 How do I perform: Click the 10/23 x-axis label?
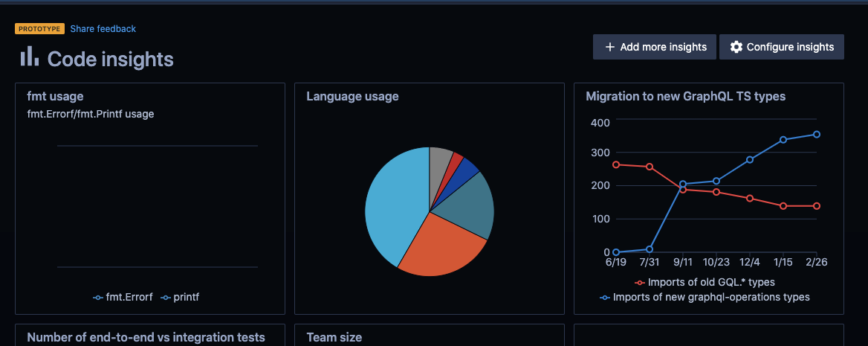[x=716, y=262]
